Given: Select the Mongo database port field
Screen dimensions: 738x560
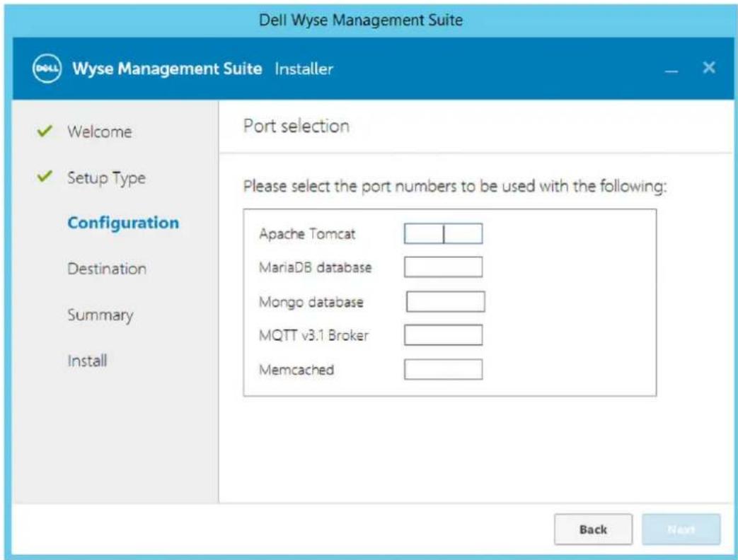Looking at the screenshot, I should 445,301.
